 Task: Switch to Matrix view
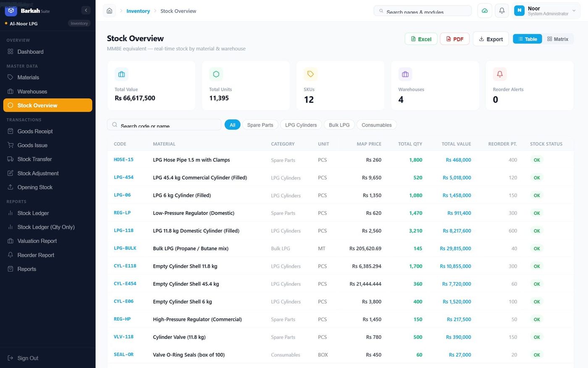point(558,39)
